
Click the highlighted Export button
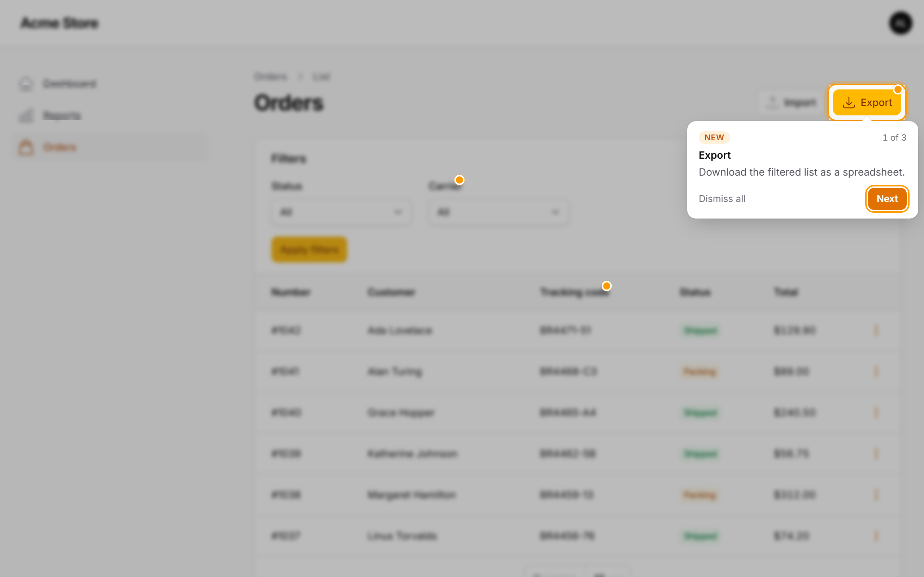(866, 102)
